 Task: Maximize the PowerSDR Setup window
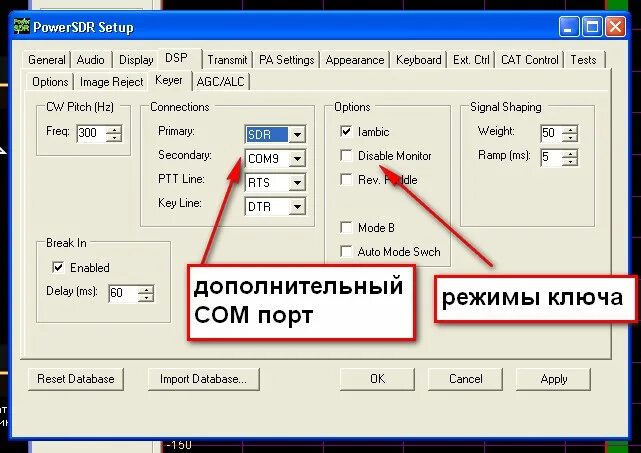(592, 27)
